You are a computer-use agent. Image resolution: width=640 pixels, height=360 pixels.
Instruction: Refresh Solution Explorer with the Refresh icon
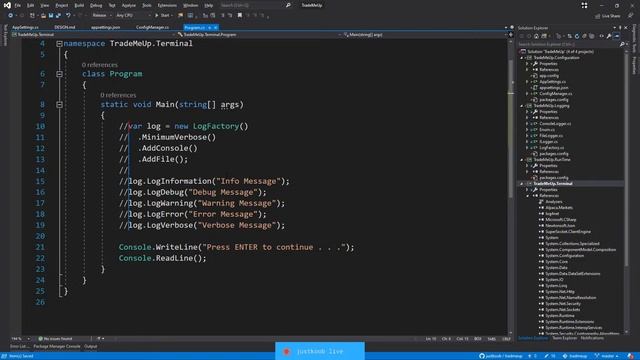click(x=577, y=36)
